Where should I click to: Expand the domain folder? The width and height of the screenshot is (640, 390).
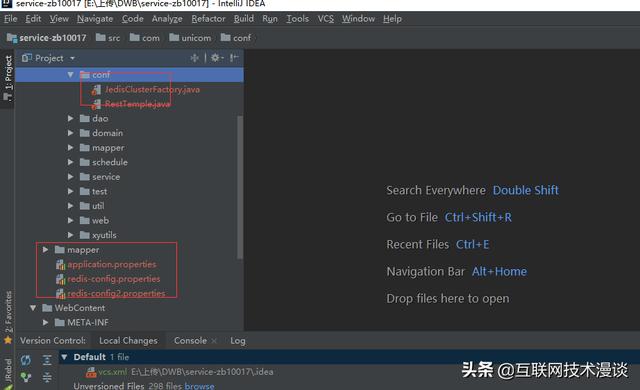tap(71, 133)
